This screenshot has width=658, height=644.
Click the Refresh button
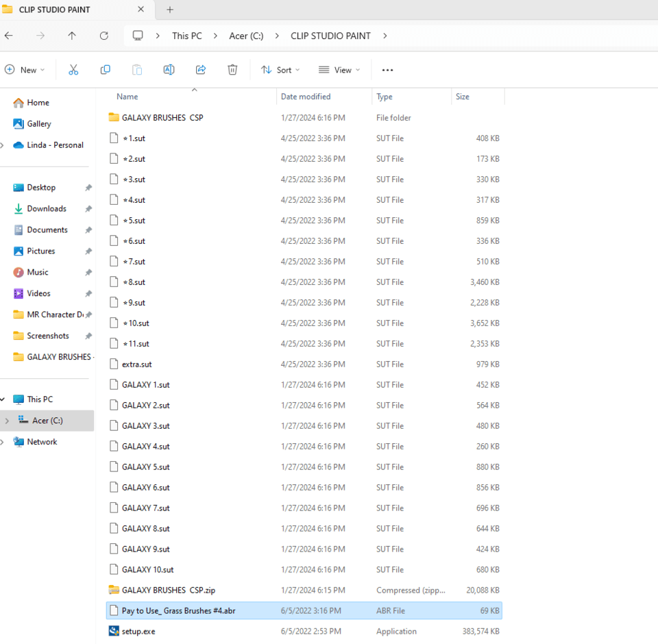[x=104, y=36]
